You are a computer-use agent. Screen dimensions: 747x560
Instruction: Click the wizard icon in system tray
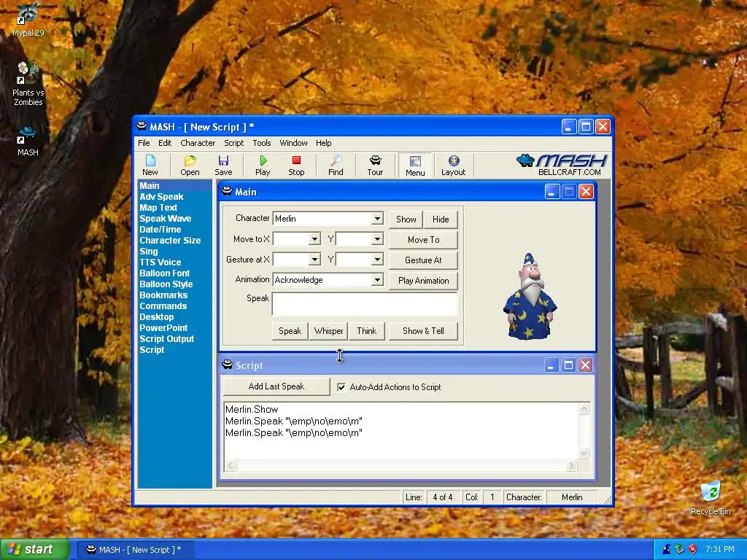(667, 549)
